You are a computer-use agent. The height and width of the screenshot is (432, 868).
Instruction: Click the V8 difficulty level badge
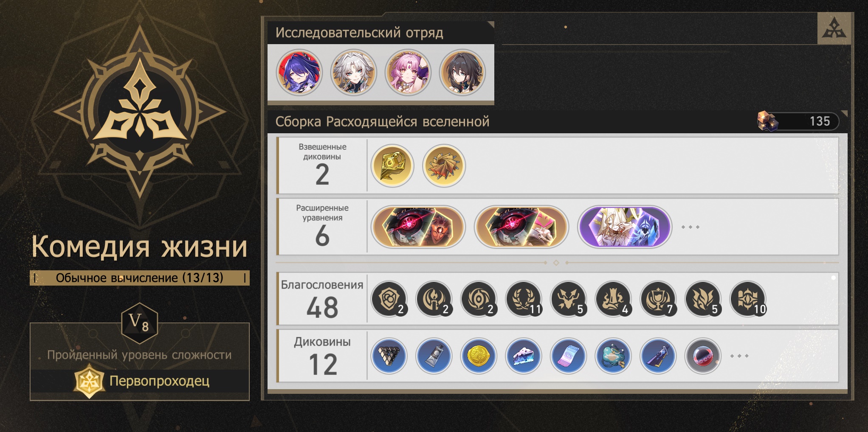tap(139, 323)
